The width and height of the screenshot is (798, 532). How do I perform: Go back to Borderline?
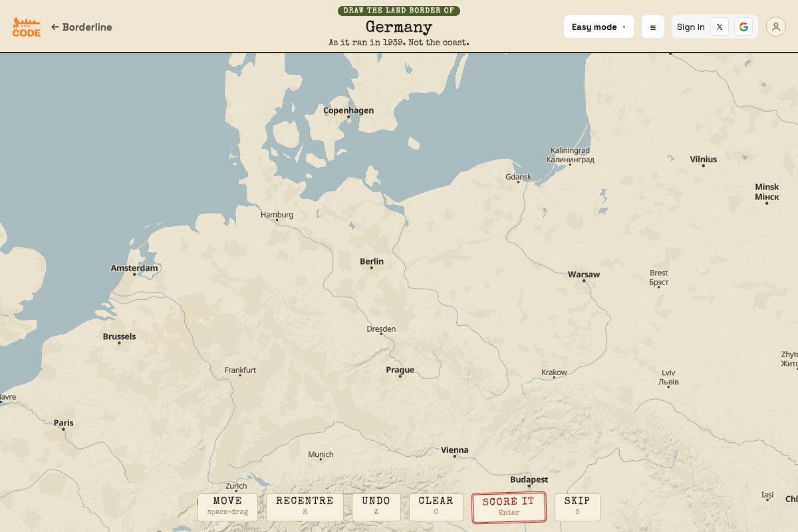pos(82,27)
